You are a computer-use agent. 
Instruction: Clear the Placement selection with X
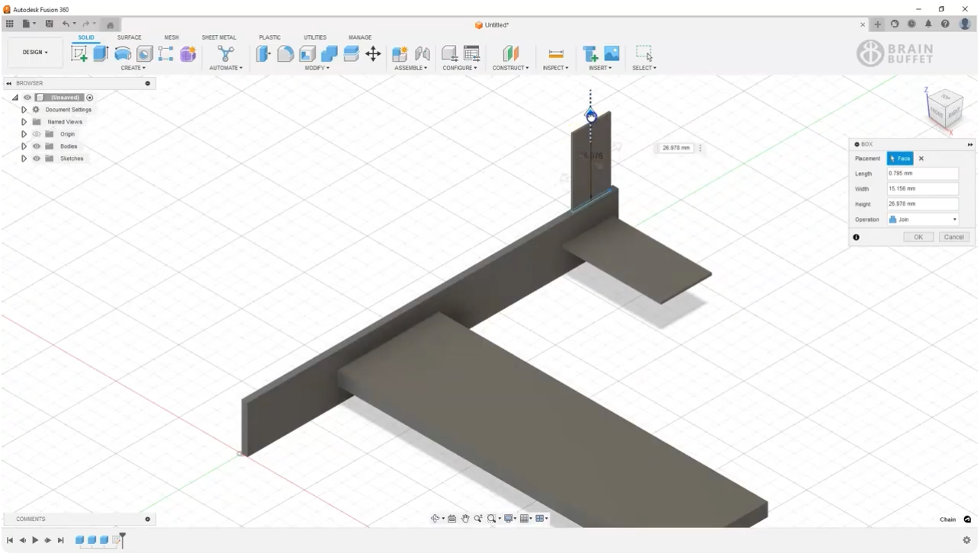coord(921,158)
